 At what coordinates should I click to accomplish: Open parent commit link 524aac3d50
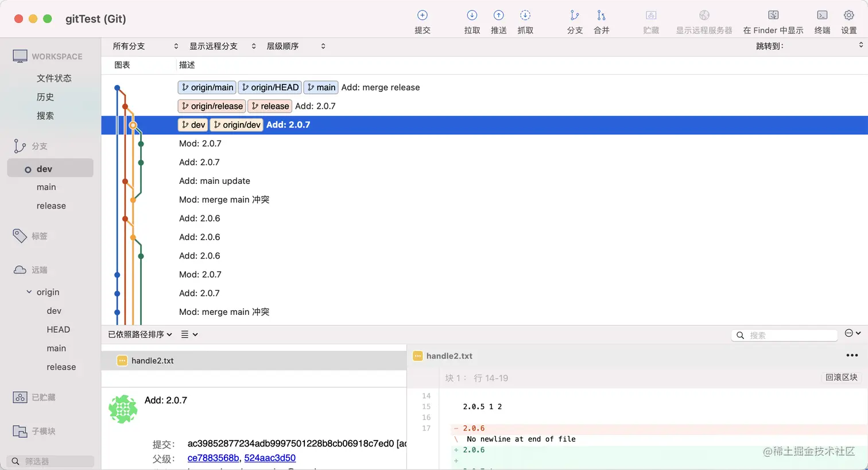pos(270,458)
